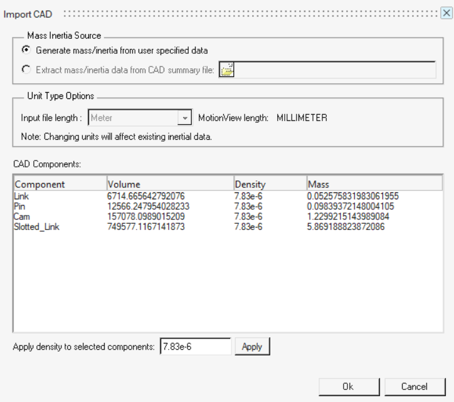Screen dimensions: 454x402
Task: Click the Slotted_Link mass value 5.869188823872086
Action: (x=346, y=227)
